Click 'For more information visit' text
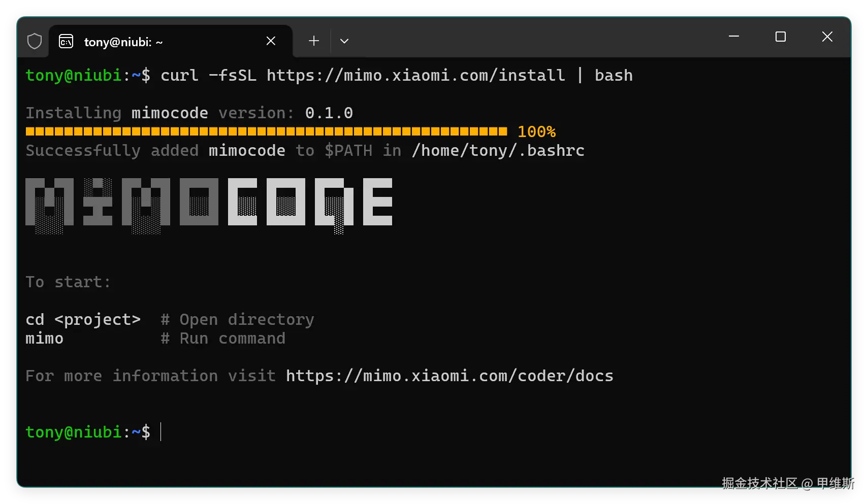Image resolution: width=868 pixels, height=504 pixels. [150, 376]
